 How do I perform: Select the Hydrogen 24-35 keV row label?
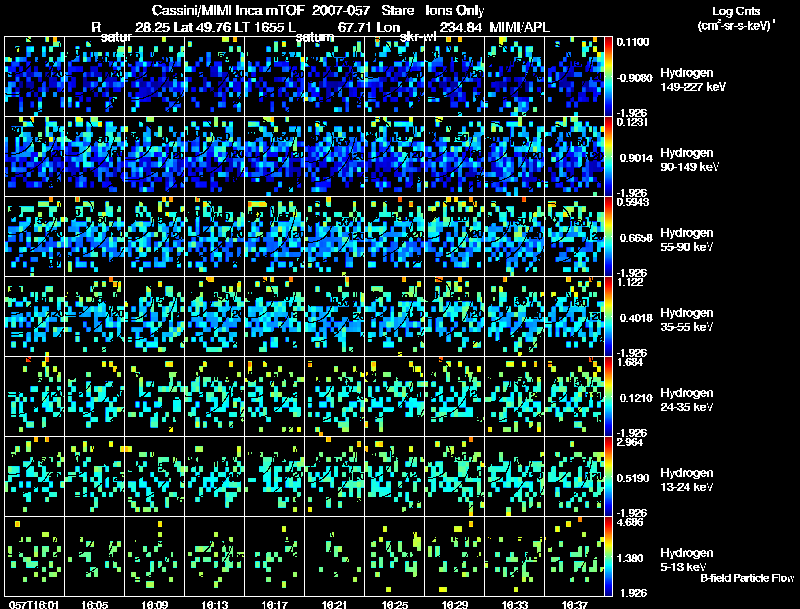click(687, 400)
